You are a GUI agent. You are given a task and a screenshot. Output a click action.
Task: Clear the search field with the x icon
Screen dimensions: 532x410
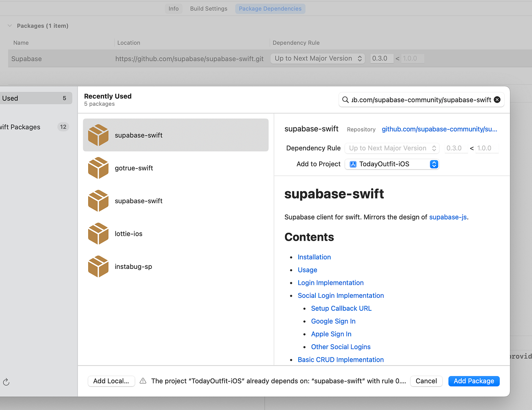[497, 100]
